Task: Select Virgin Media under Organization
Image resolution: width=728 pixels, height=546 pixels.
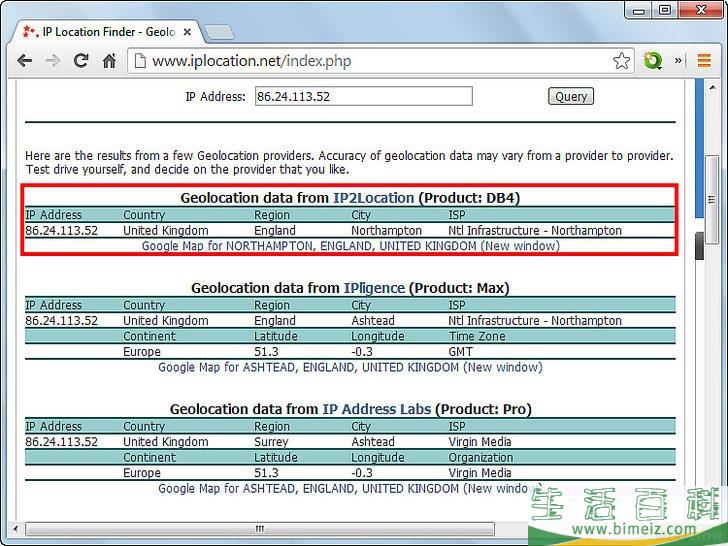Action: [x=480, y=473]
